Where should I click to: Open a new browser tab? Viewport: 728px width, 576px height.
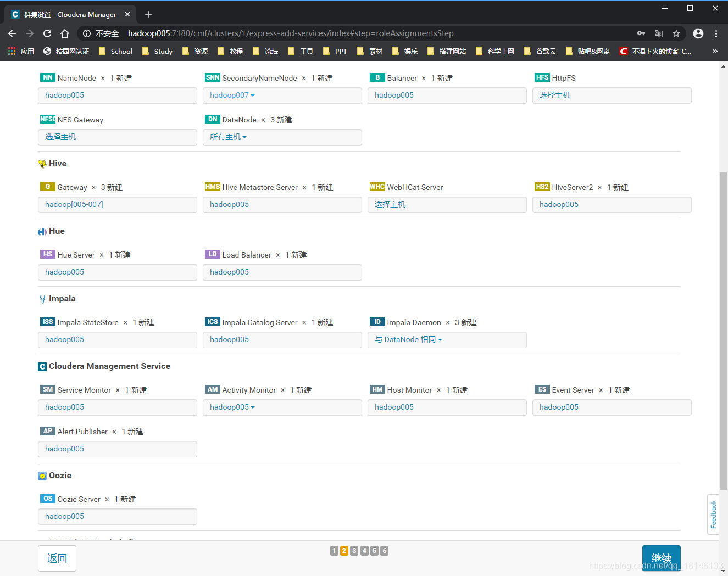coord(148,14)
